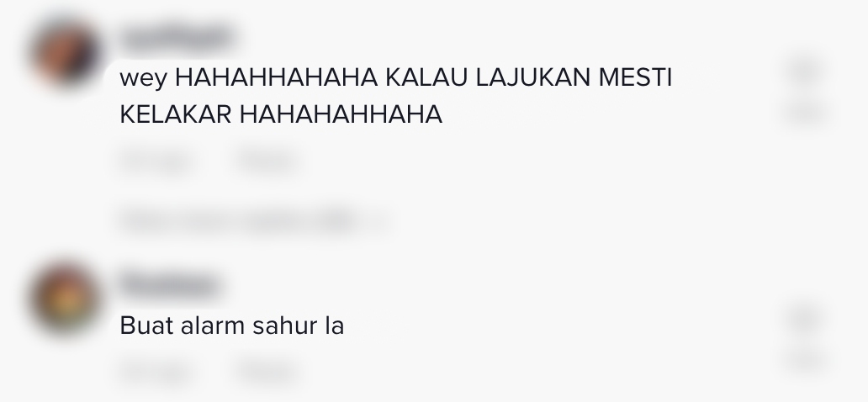Click the word 'wey' in first comment
868x402 pixels.
click(143, 78)
